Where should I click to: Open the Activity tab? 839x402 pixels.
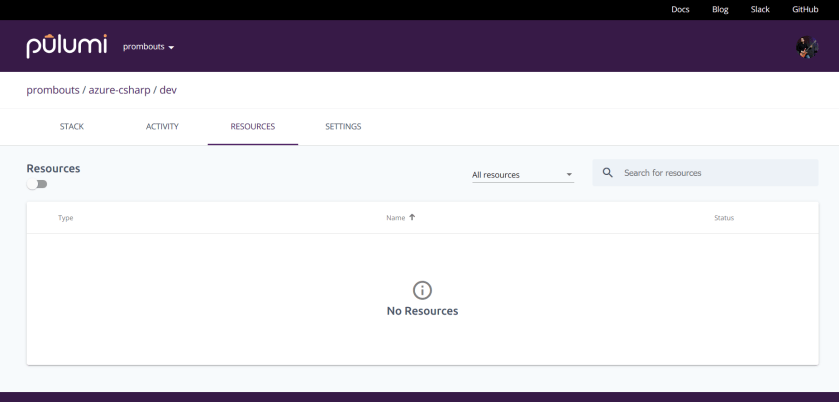point(162,127)
